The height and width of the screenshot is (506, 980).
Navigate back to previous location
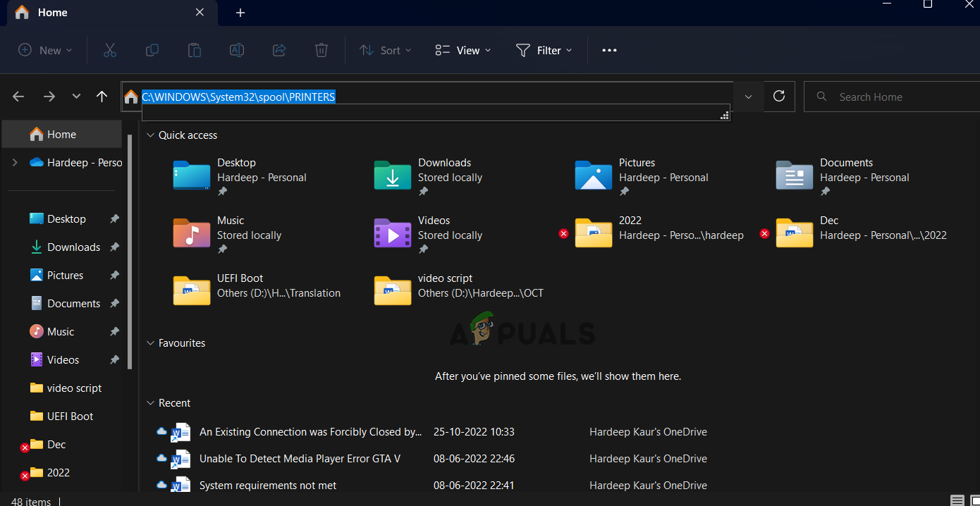coord(19,97)
